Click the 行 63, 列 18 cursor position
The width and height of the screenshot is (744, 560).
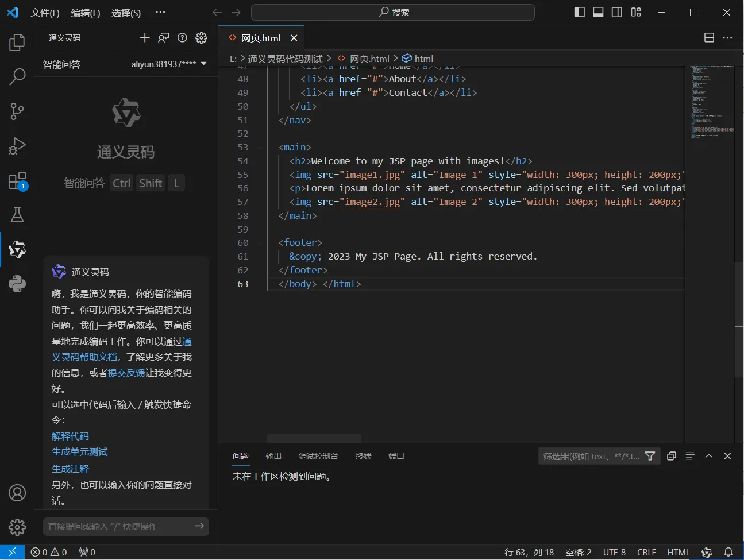pos(529,552)
